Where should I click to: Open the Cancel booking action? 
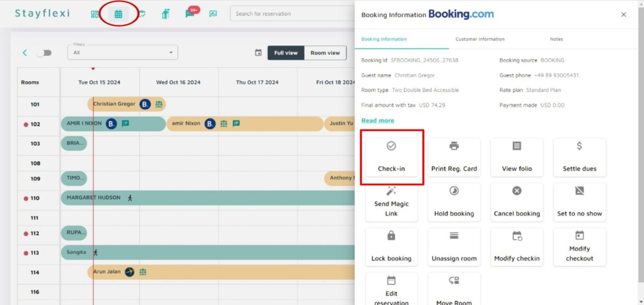517,202
